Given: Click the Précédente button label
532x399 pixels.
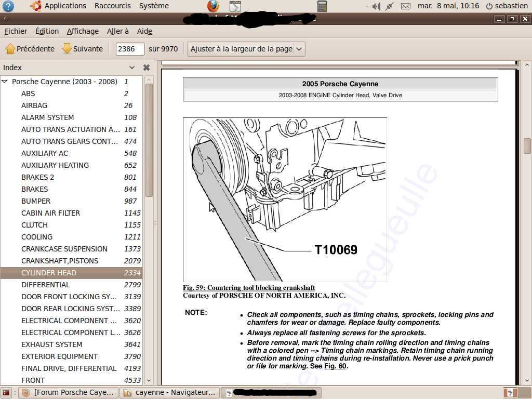Looking at the screenshot, I should [36, 49].
